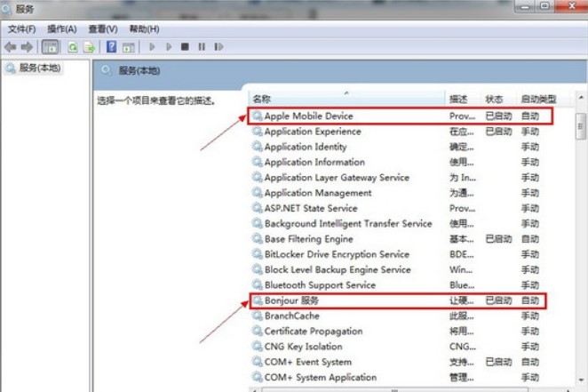The width and height of the screenshot is (588, 392).
Task: Select 服务(本地) in the left tree
Action: [40, 68]
